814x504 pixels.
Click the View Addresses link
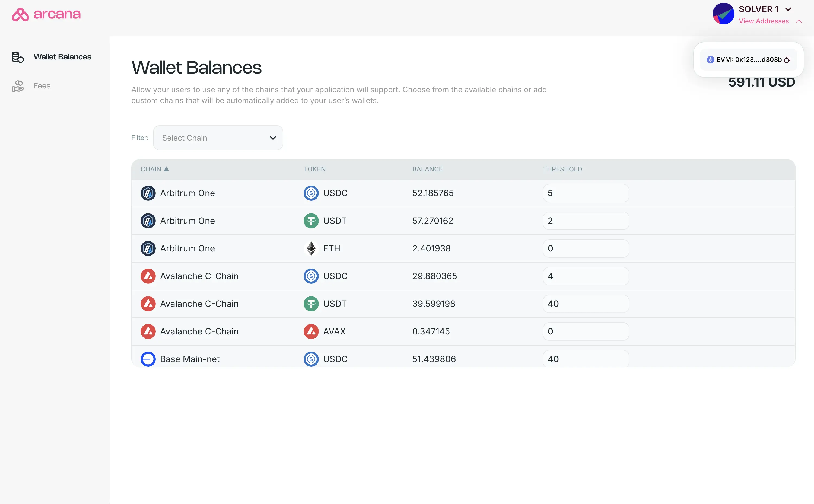point(764,21)
